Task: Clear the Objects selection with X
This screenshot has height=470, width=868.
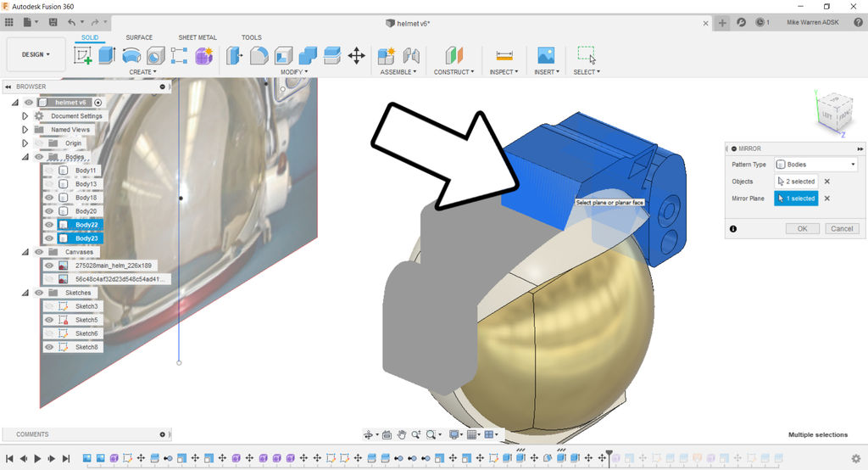Action: [x=827, y=182]
